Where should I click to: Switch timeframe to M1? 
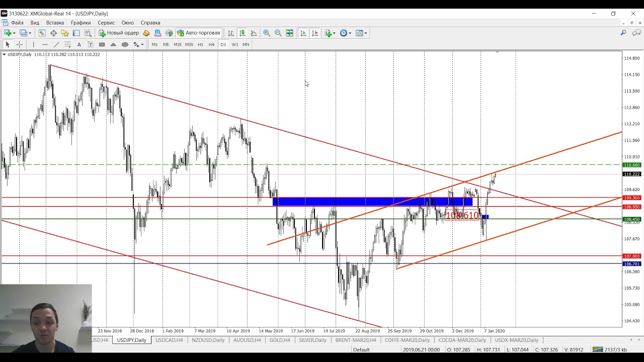coord(154,44)
